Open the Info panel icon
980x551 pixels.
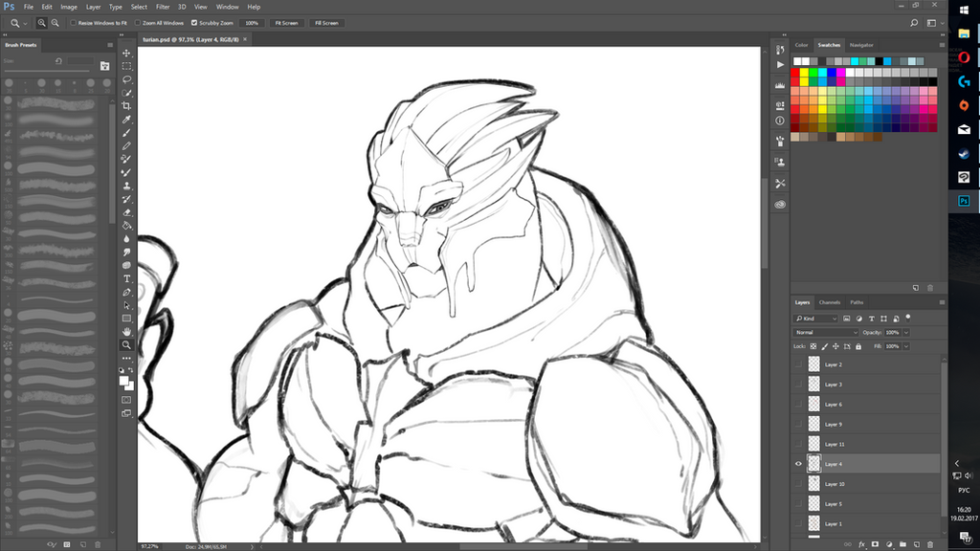pyautogui.click(x=780, y=121)
